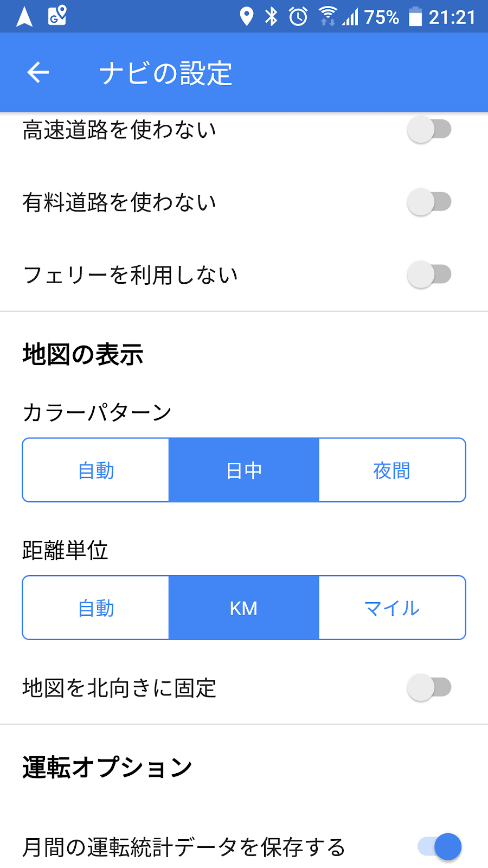The height and width of the screenshot is (868, 488).
Task: Select 日中 color pattern option
Action: 244,470
